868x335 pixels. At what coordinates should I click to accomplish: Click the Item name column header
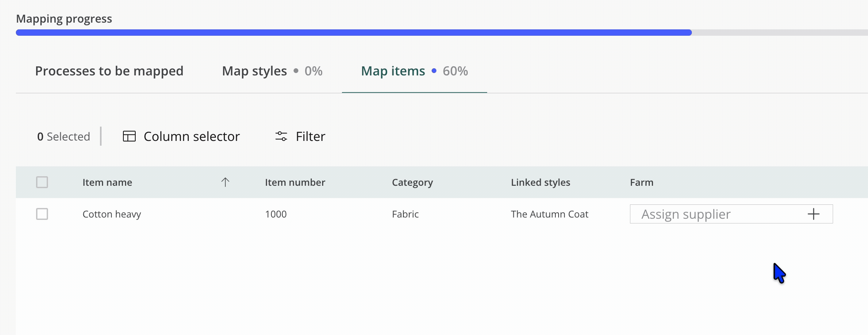(107, 183)
